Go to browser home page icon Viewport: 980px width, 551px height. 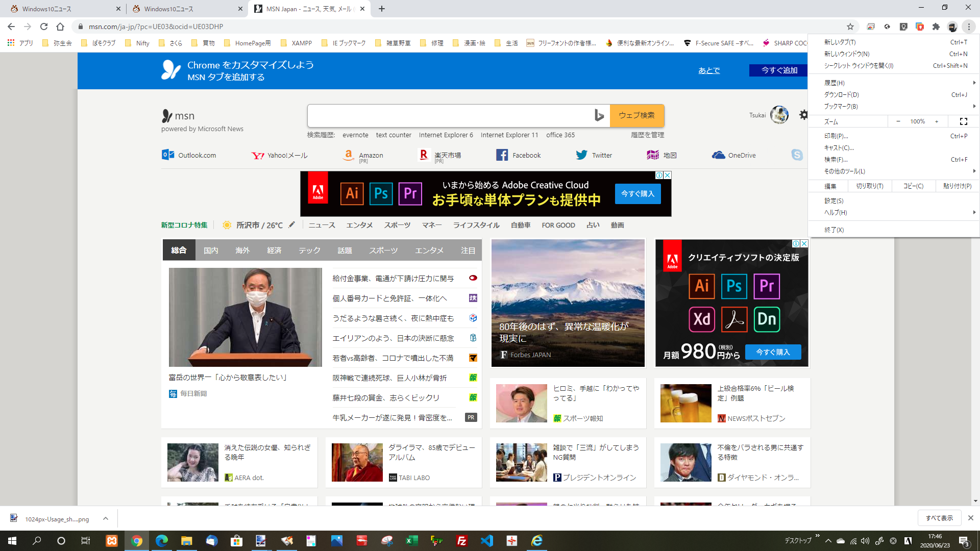click(60, 27)
